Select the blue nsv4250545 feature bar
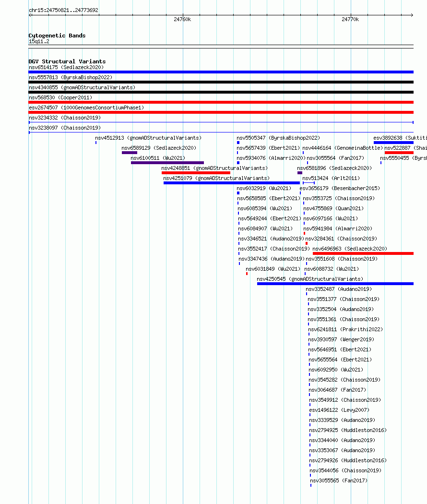 (x=335, y=284)
